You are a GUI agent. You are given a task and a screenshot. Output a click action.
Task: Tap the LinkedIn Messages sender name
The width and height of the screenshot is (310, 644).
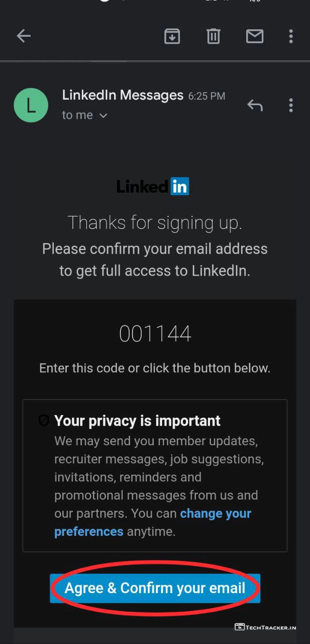(123, 95)
